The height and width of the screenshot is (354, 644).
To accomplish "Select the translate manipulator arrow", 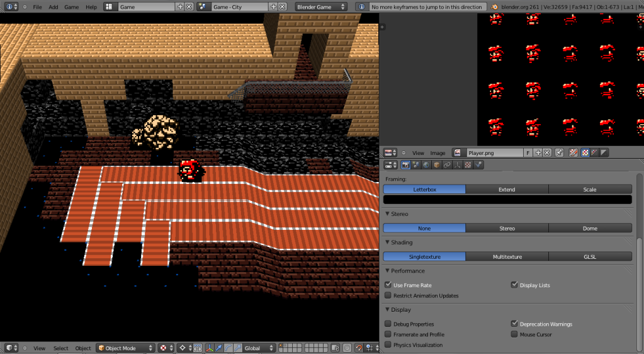I will pyautogui.click(x=219, y=348).
